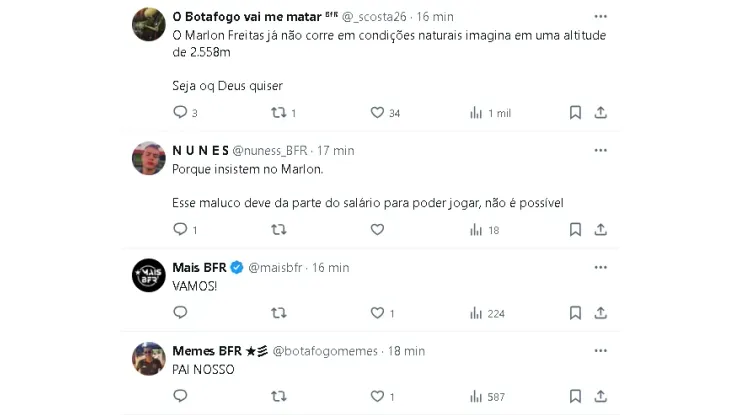The width and height of the screenshot is (740, 416).
Task: Bookmark the Memes BFR "PAI NOSSO" tweet
Action: pyautogui.click(x=575, y=397)
